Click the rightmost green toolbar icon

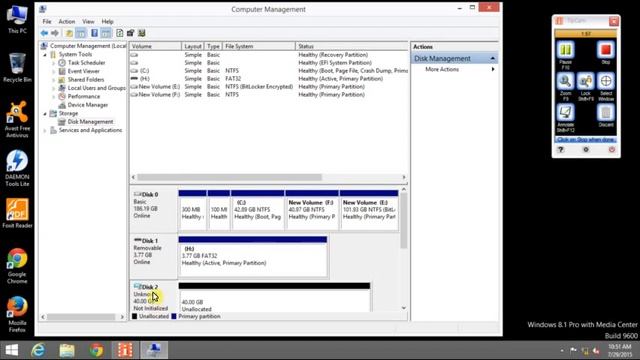coord(142,33)
